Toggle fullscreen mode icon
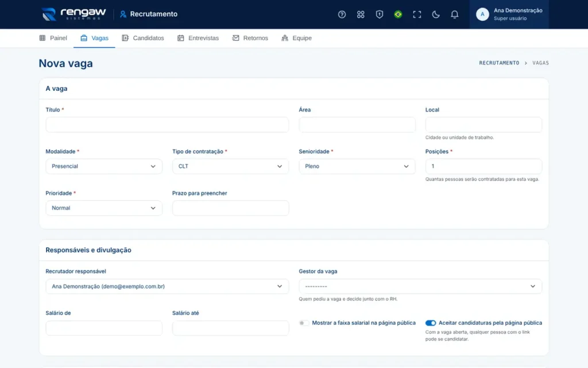The height and width of the screenshot is (368, 588). click(x=417, y=14)
